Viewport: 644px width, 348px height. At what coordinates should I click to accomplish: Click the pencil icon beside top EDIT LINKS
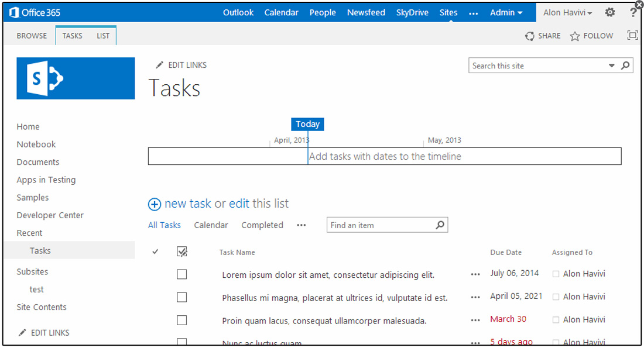[x=159, y=65]
